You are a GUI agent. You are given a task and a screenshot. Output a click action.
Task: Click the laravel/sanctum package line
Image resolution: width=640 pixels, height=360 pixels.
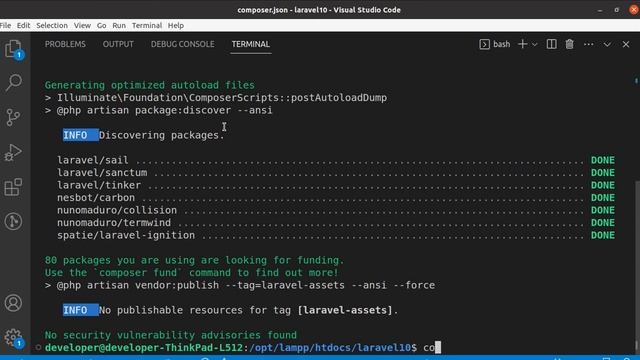pyautogui.click(x=336, y=173)
